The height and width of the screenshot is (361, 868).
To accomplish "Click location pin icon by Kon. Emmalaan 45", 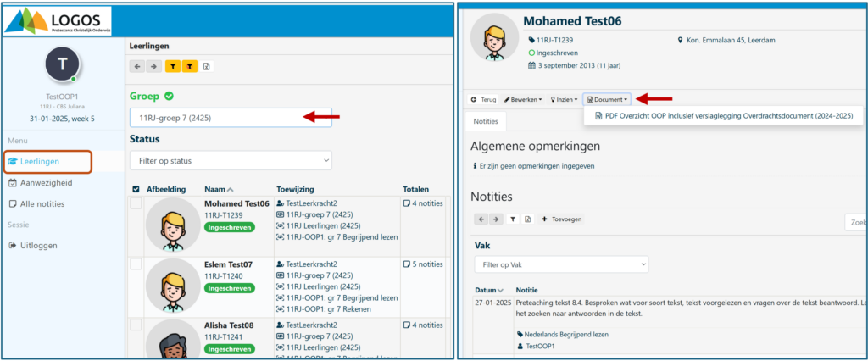I will tap(680, 40).
